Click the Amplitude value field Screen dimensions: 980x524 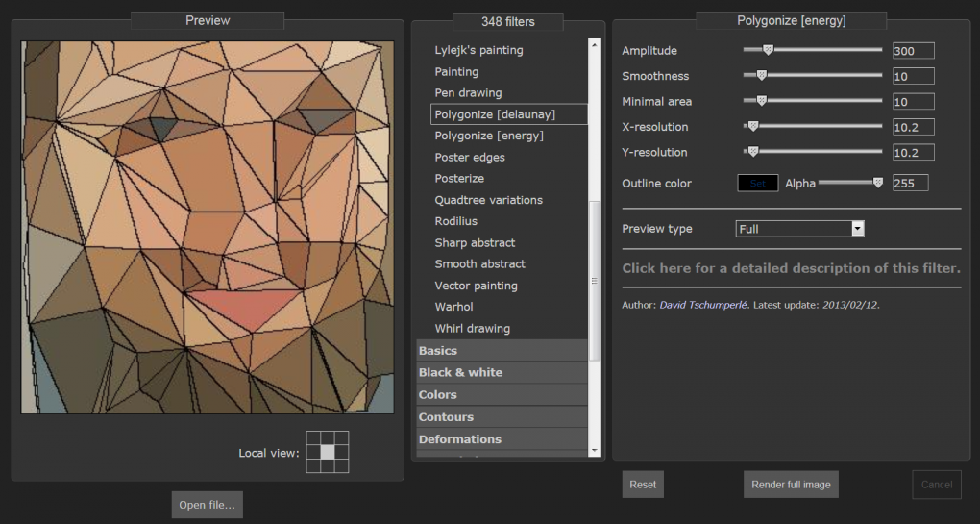point(913,51)
